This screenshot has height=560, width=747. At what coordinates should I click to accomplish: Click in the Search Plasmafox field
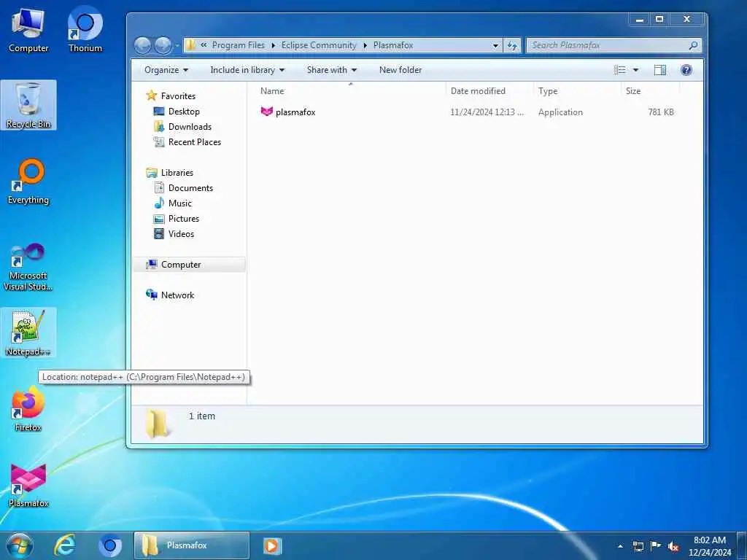point(608,45)
